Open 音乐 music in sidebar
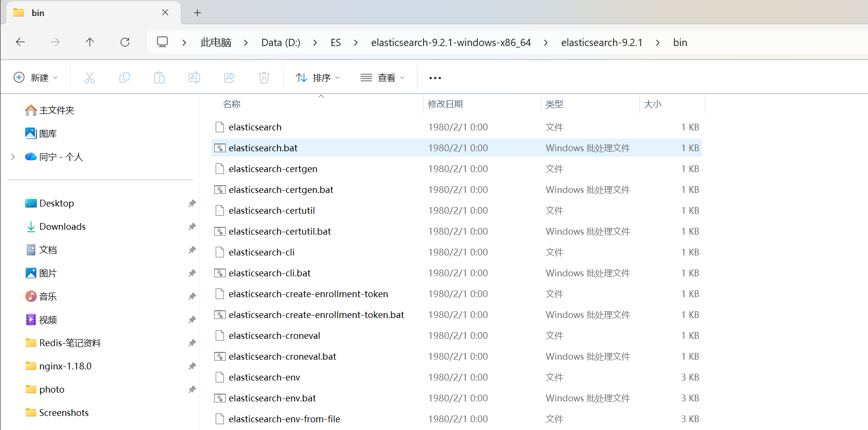 41,296
